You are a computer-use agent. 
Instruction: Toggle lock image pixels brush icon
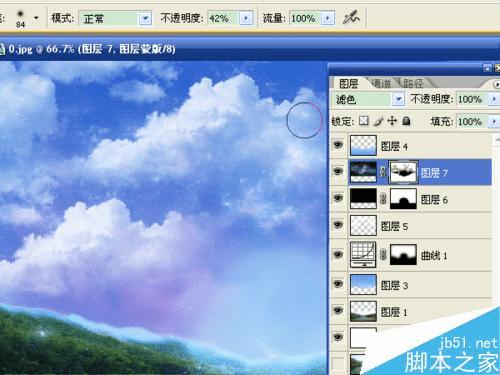point(378,121)
